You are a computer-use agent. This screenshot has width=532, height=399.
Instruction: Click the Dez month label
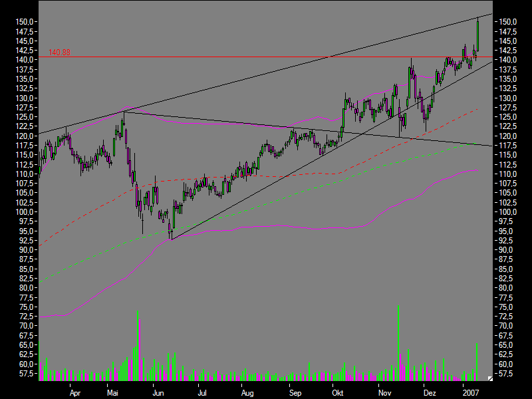pos(430,393)
